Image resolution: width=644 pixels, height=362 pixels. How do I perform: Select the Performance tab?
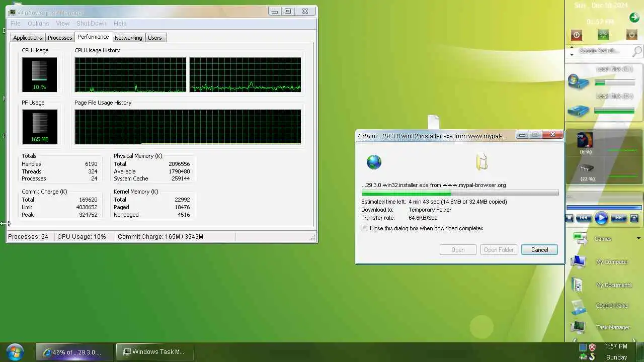93,37
